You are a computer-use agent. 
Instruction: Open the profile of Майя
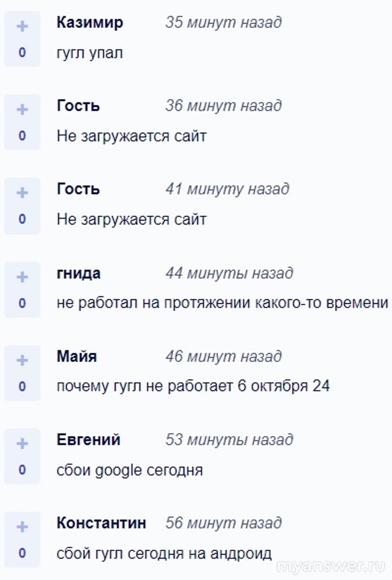pyautogui.click(x=77, y=356)
